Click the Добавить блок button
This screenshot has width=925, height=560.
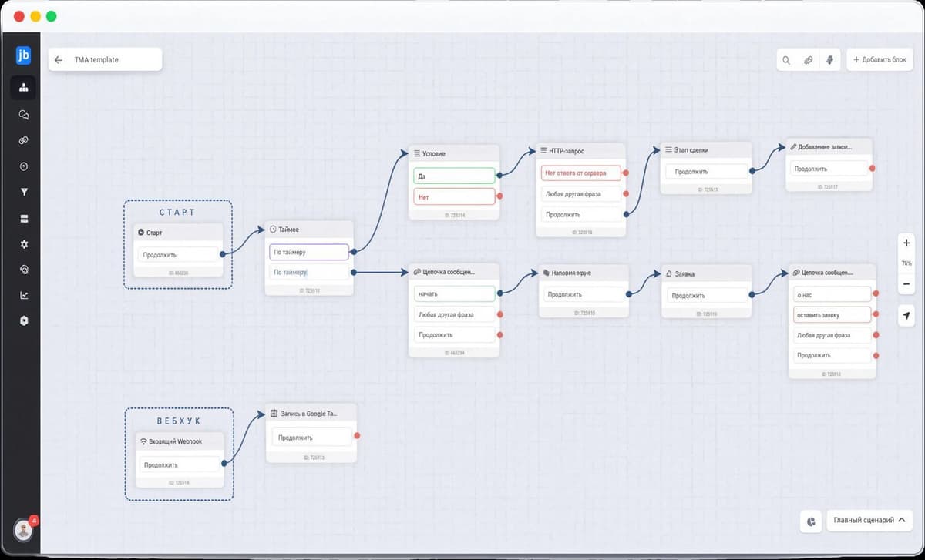click(x=880, y=60)
